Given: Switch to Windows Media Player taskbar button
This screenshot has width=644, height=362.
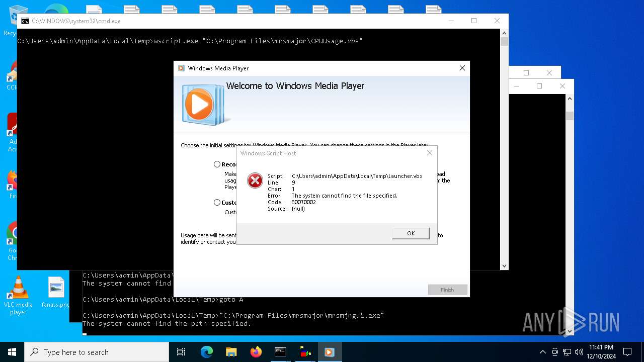Looking at the screenshot, I should (330, 352).
